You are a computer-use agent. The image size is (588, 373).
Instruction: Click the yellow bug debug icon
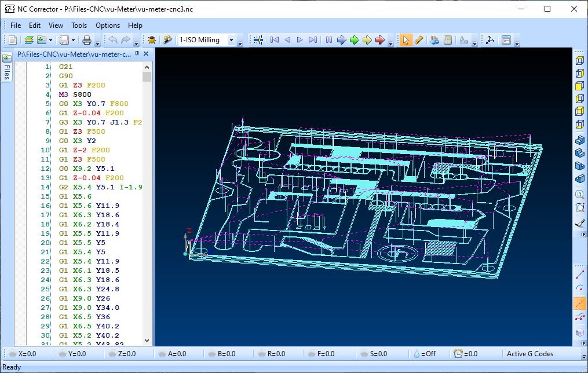(x=152, y=40)
